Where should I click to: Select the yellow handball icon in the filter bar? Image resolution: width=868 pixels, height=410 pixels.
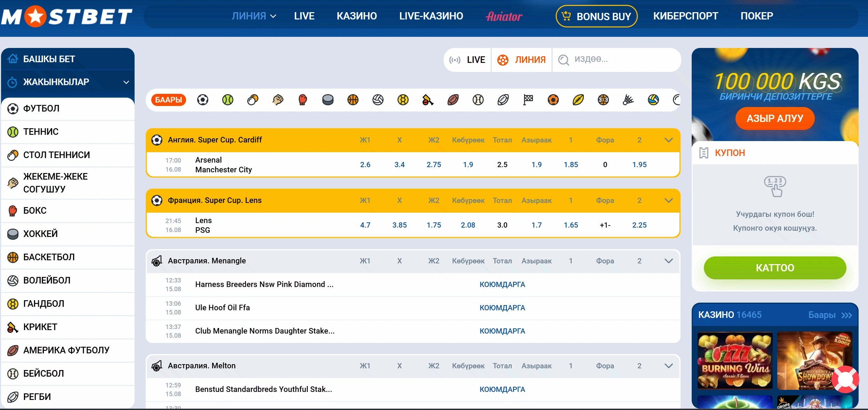coord(403,100)
